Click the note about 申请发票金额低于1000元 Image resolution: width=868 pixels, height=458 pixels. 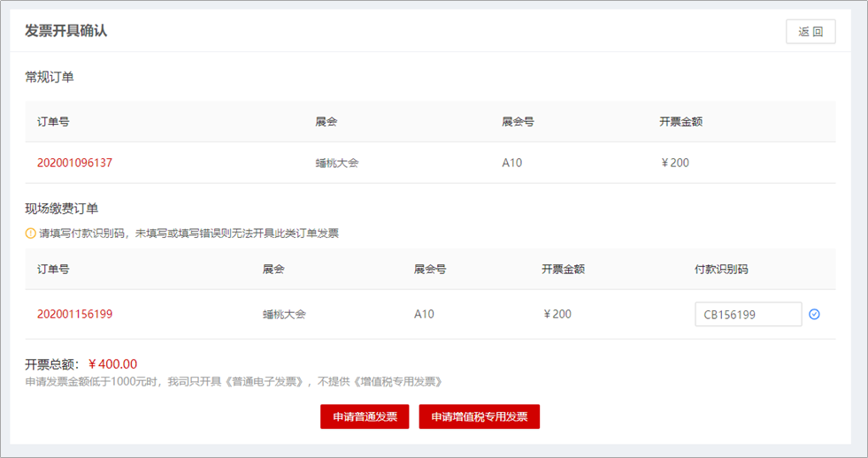pyautogui.click(x=234, y=382)
